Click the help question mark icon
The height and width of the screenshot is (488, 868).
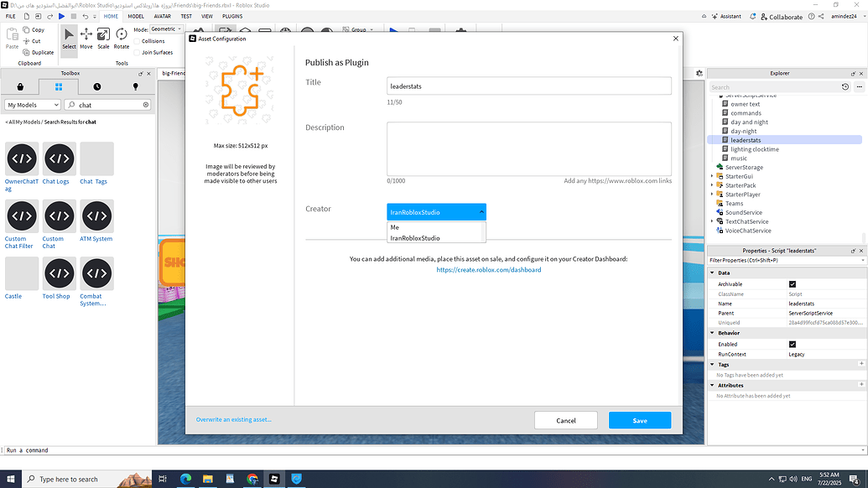(x=811, y=17)
